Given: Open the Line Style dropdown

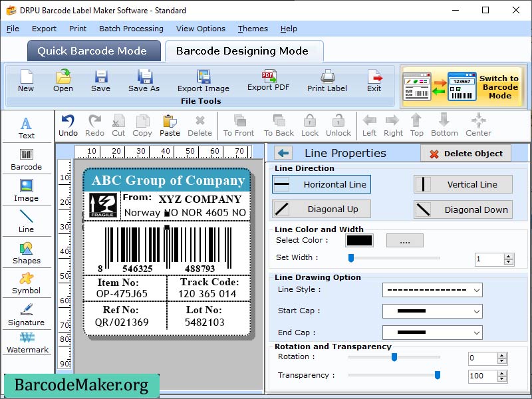Looking at the screenshot, I should 432,290.
